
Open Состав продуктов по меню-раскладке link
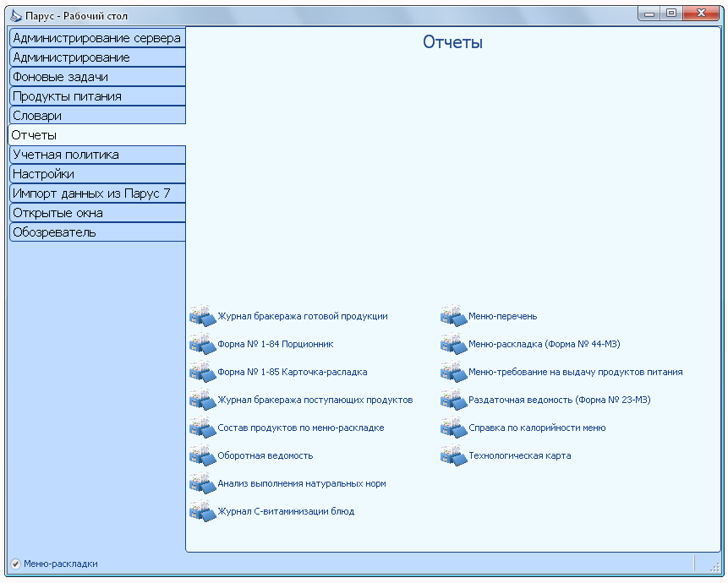[300, 428]
